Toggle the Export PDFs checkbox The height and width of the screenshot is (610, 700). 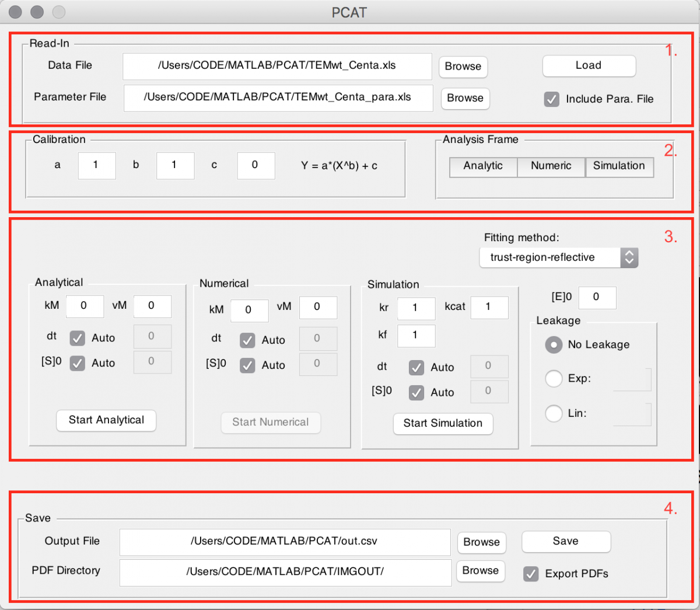tap(531, 574)
